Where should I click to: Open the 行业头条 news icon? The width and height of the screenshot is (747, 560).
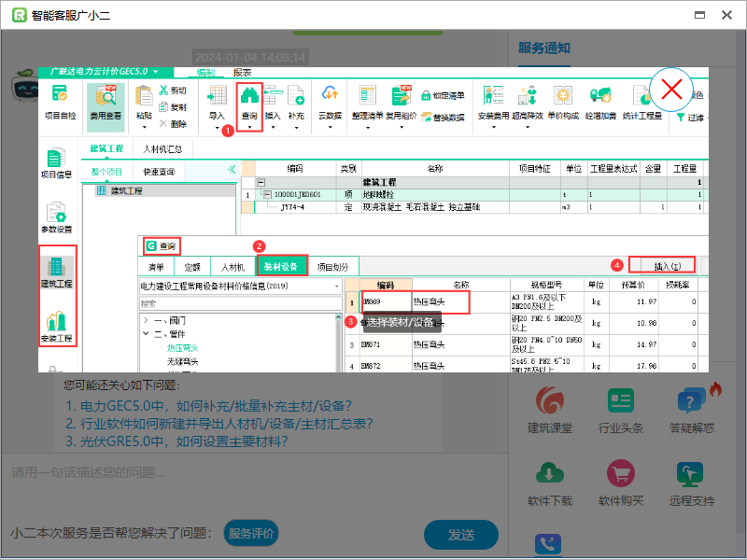(621, 400)
